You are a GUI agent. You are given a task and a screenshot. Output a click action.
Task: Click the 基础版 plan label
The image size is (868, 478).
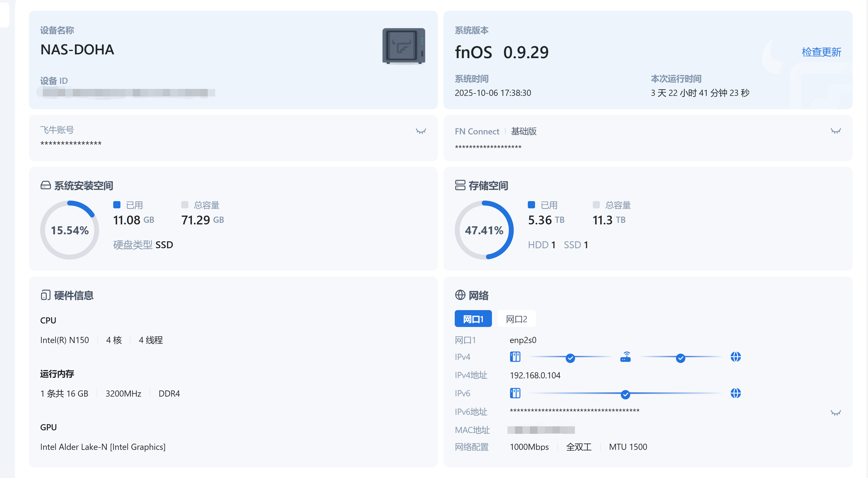524,131
